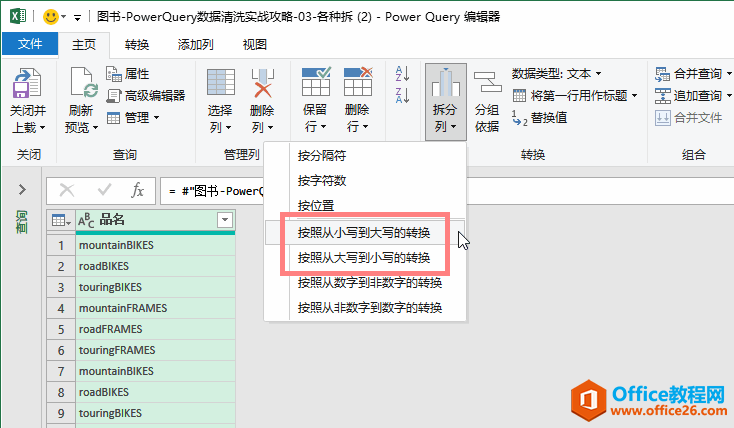Click the table icon at grid corner
734x428 pixels.
61,220
